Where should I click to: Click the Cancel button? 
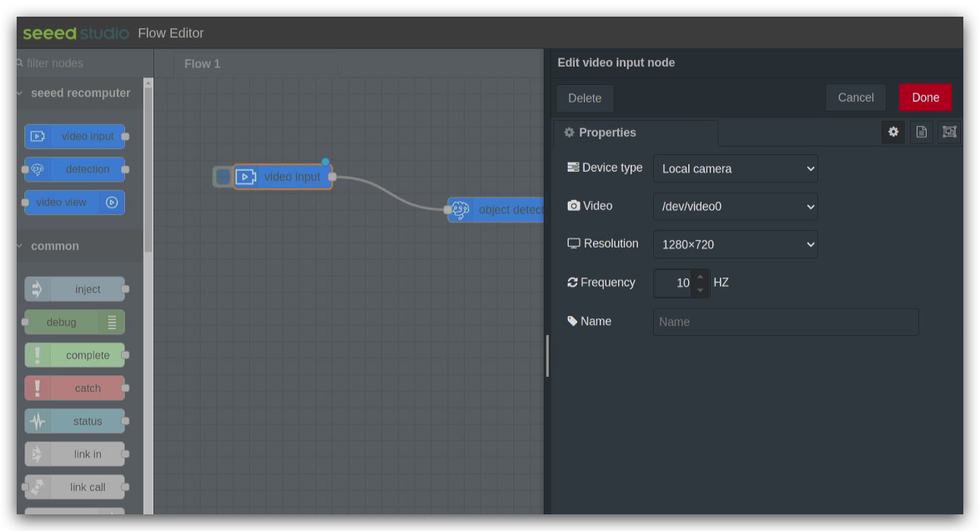(857, 98)
